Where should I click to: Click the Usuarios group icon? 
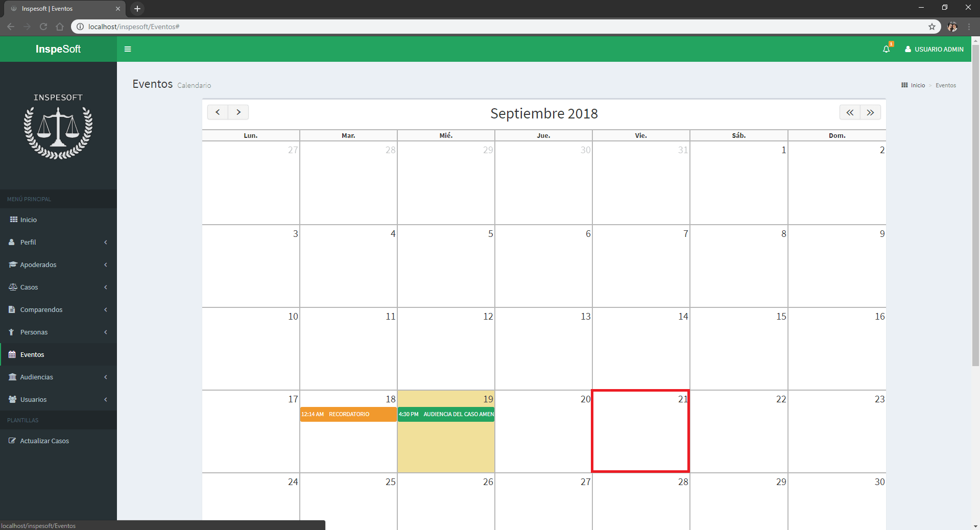click(x=13, y=399)
